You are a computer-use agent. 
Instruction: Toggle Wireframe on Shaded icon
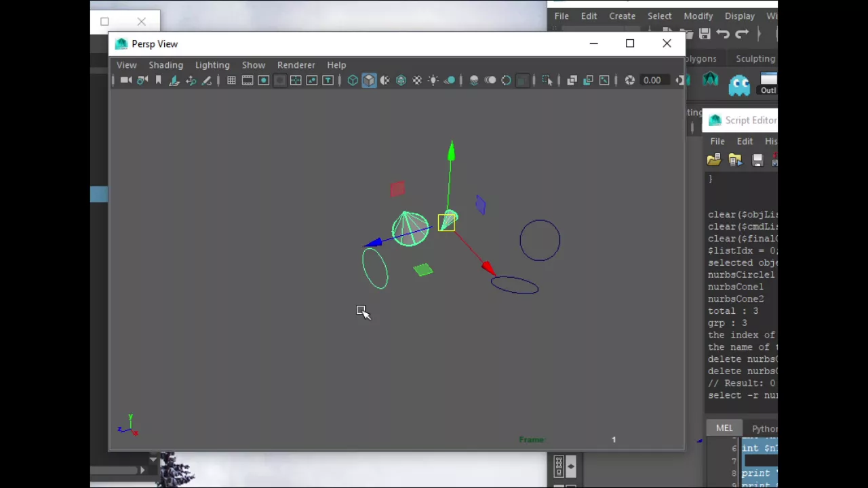click(x=401, y=81)
